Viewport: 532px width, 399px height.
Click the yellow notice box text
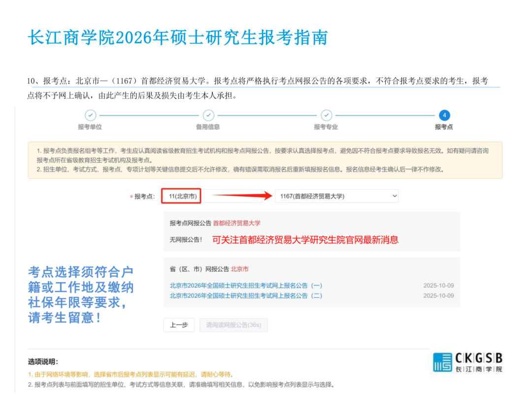(x=265, y=160)
